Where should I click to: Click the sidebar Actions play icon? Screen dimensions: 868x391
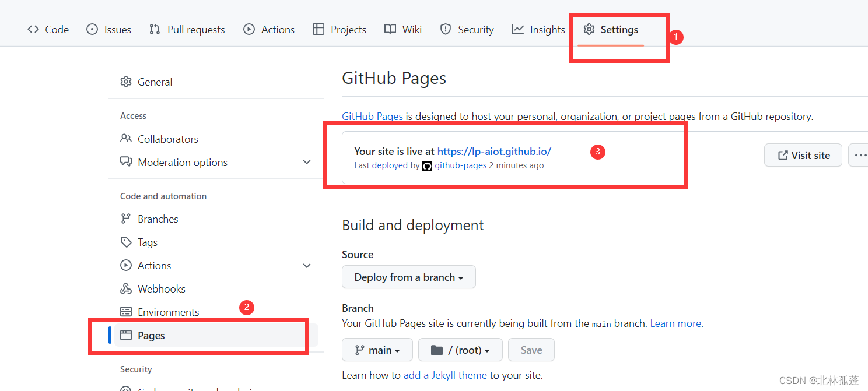(126, 265)
